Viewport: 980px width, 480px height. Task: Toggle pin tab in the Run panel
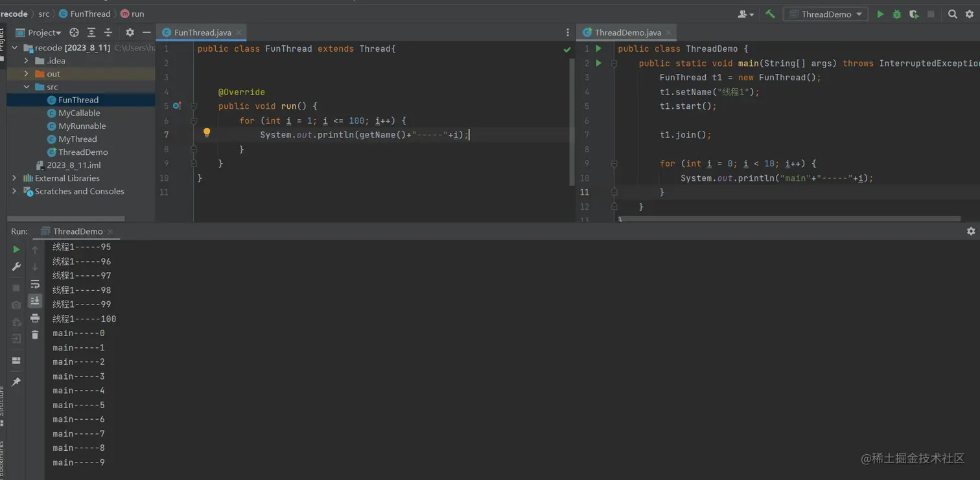[16, 382]
